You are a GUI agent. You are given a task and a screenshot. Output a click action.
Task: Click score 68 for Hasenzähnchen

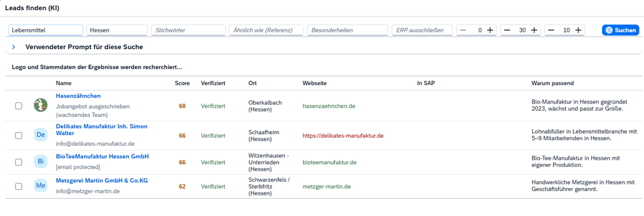coord(182,106)
